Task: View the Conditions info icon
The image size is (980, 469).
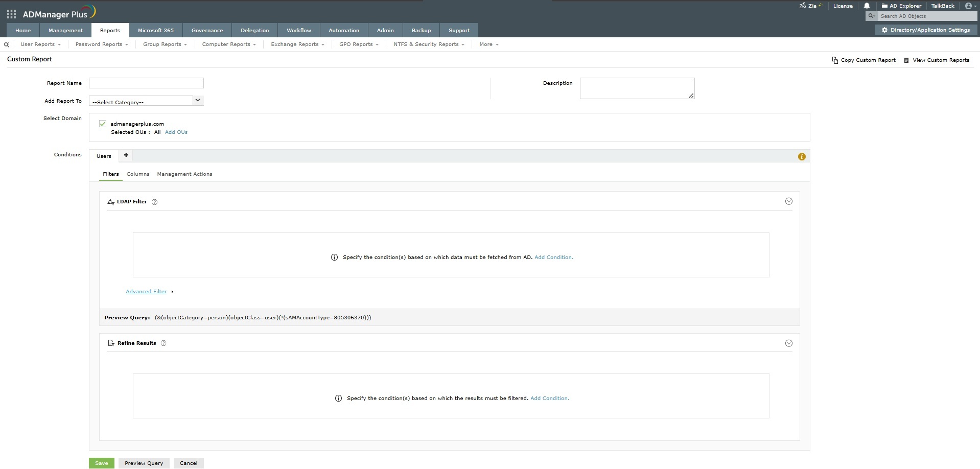Action: click(801, 156)
